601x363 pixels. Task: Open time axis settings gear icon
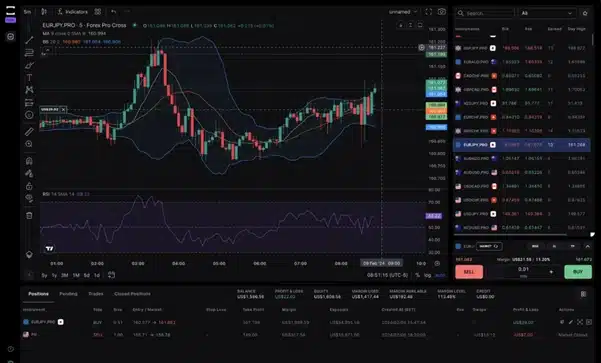pos(437,263)
